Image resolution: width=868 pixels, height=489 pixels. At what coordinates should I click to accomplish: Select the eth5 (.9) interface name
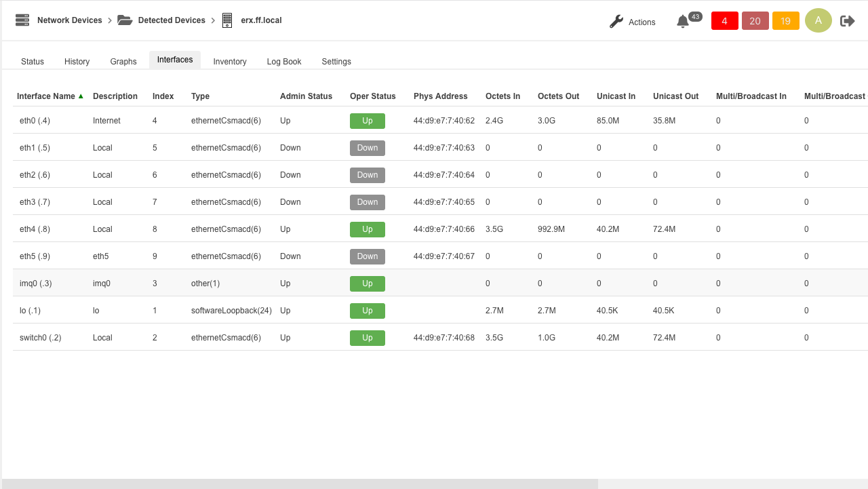(x=35, y=256)
